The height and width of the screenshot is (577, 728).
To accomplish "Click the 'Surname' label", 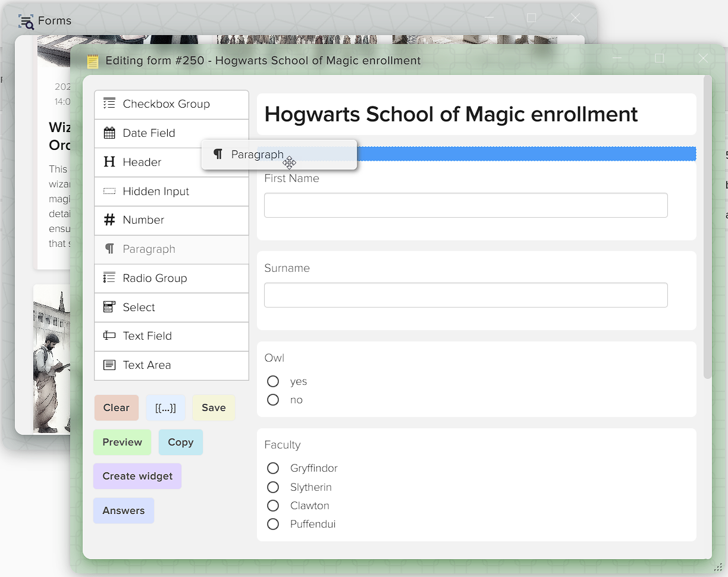I will coord(287,268).
